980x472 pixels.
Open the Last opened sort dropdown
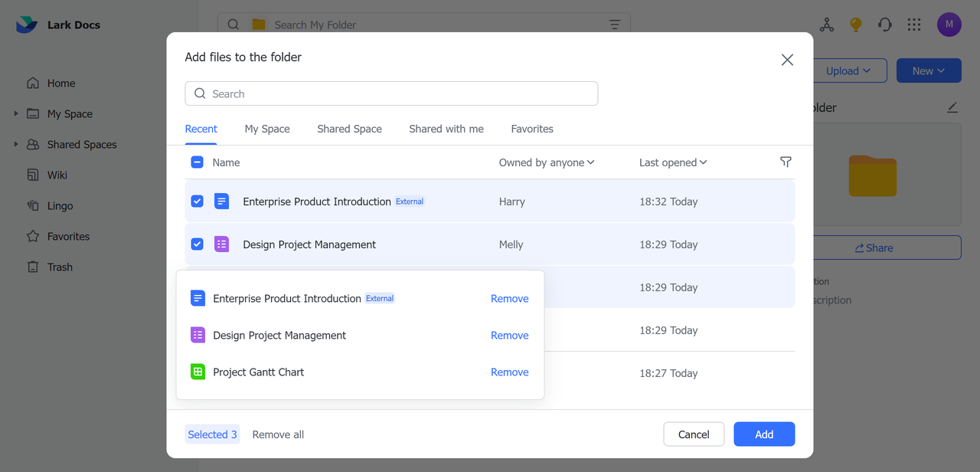[x=673, y=162]
